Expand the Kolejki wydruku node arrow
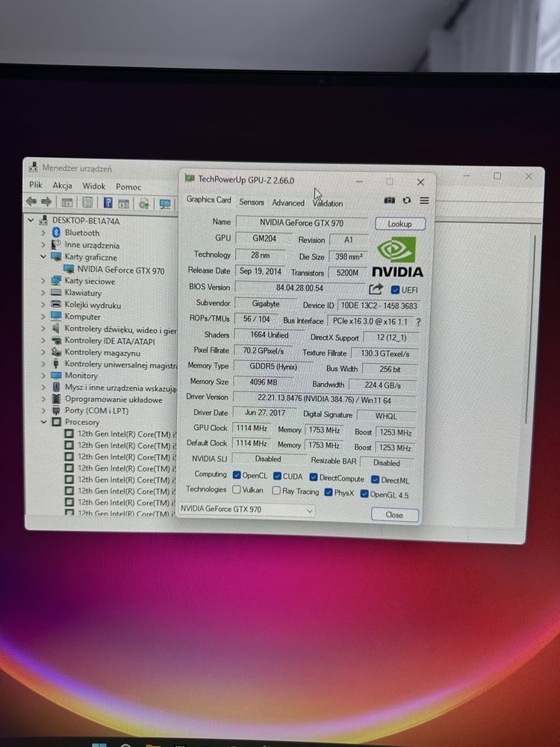 coord(43,305)
